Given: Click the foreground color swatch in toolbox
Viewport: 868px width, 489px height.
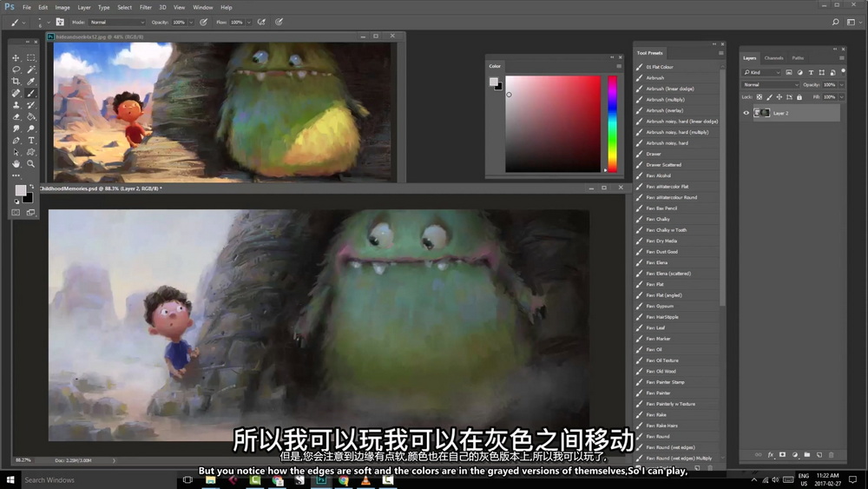Looking at the screenshot, I should coord(21,190).
